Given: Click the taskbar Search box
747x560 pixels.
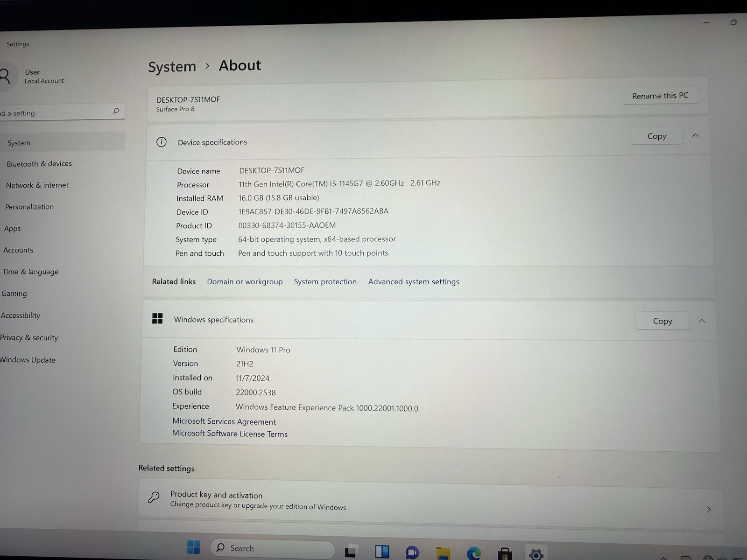Looking at the screenshot, I should (272, 548).
